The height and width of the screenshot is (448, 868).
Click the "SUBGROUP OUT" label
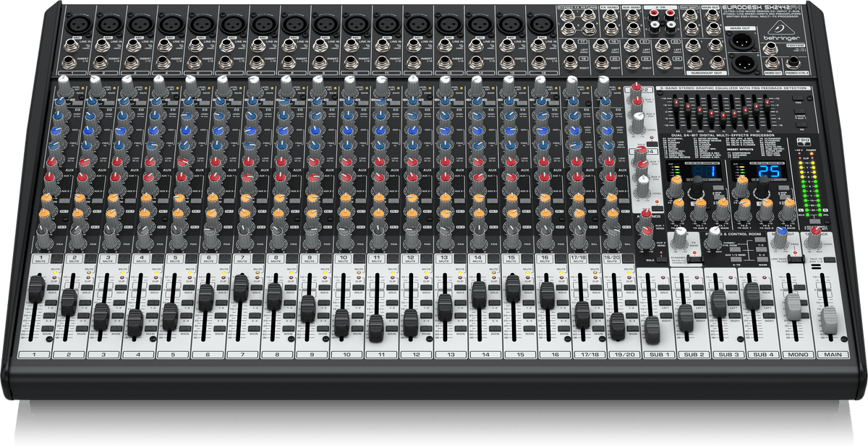coord(707,73)
